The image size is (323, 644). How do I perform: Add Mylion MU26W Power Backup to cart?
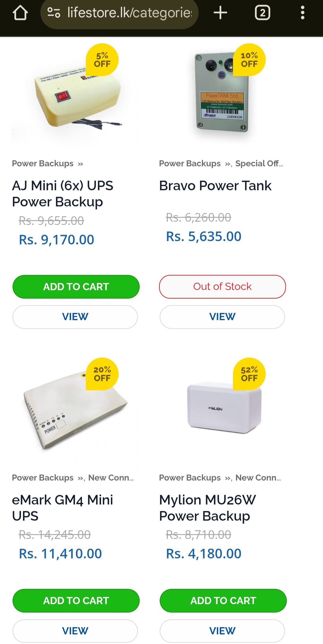click(x=223, y=601)
